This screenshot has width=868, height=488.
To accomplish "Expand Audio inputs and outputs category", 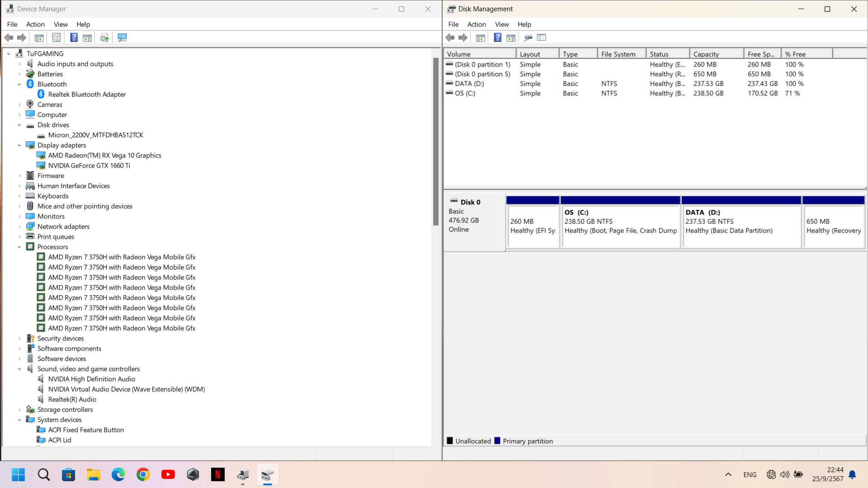I will (x=19, y=64).
